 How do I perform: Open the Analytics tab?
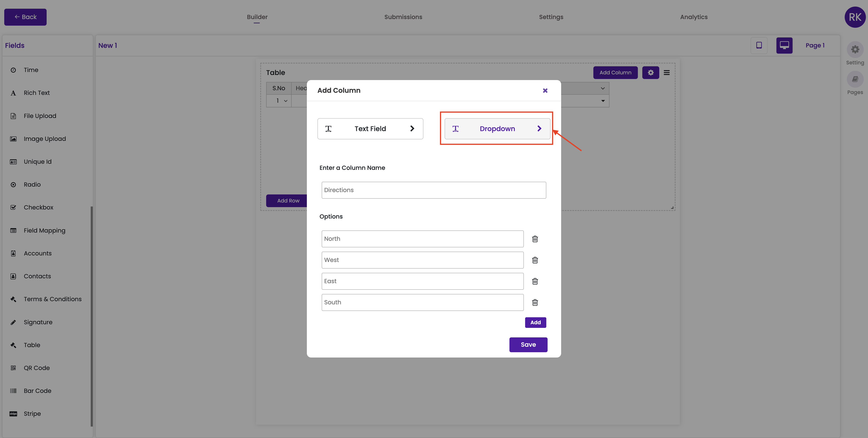click(x=693, y=17)
